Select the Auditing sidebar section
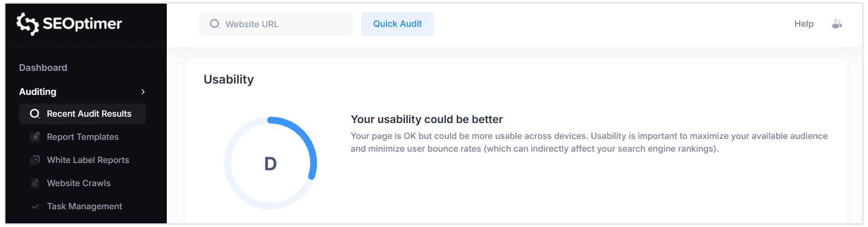Image resolution: width=868 pixels, height=227 pixels. pyautogui.click(x=38, y=92)
